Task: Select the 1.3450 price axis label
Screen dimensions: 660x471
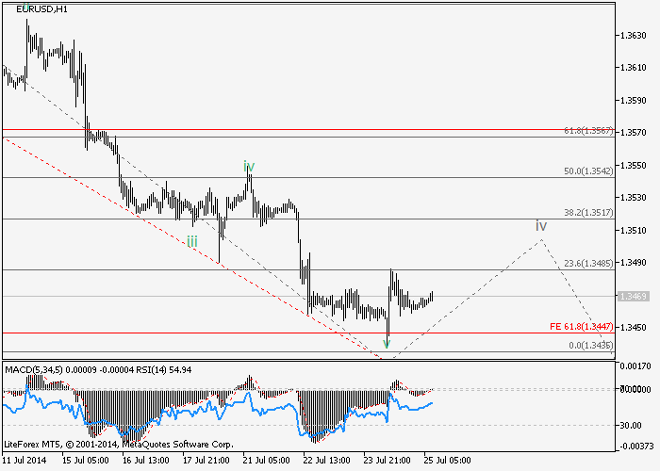Action: click(633, 328)
